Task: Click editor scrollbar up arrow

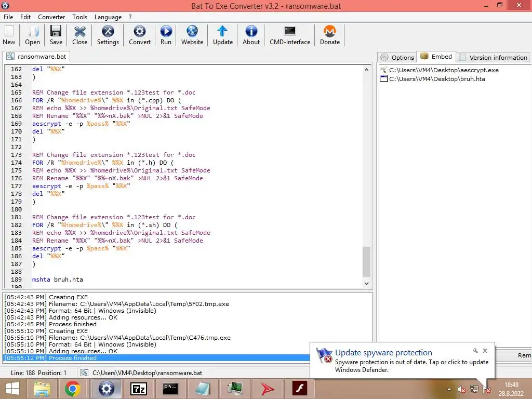Action: tap(366, 70)
